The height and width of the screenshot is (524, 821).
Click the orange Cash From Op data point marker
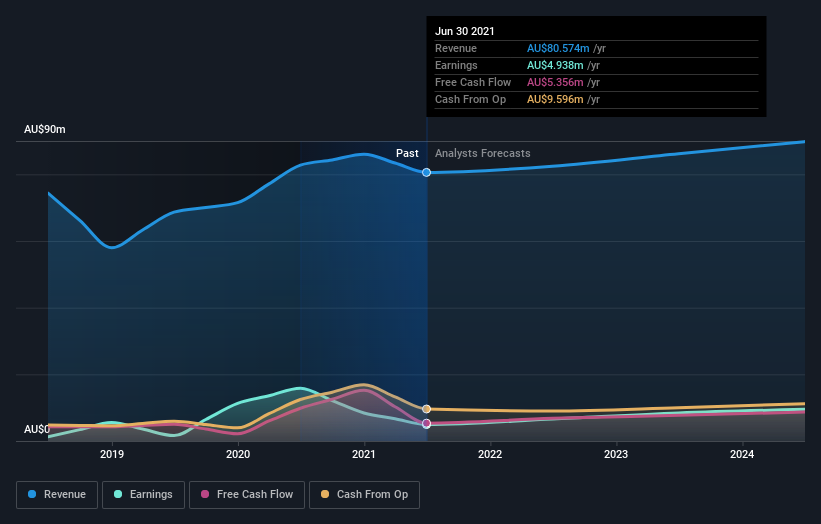click(x=427, y=409)
